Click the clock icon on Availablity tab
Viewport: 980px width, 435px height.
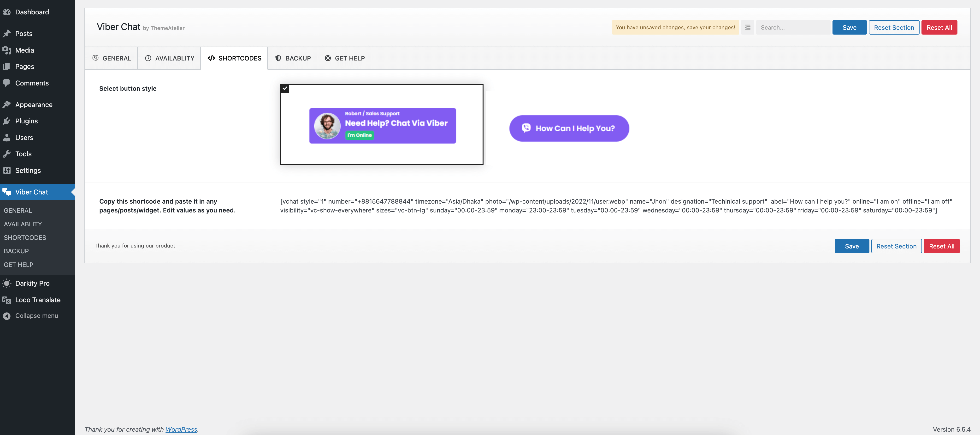click(148, 58)
